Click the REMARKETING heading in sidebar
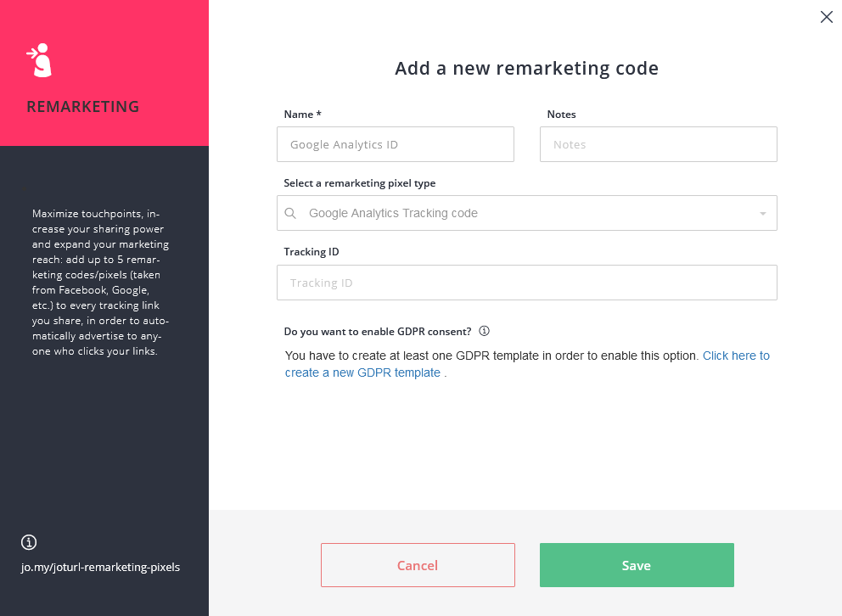The width and height of the screenshot is (842, 616). (x=82, y=107)
